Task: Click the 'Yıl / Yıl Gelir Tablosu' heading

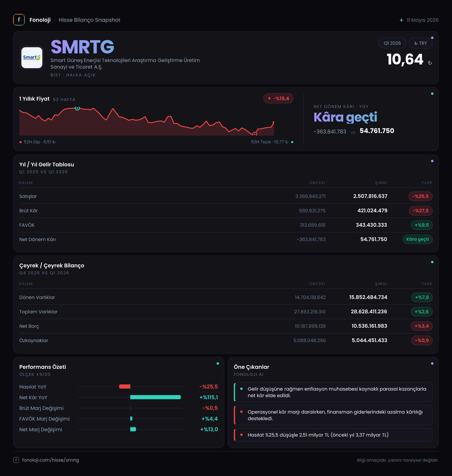Action: [x=46, y=164]
